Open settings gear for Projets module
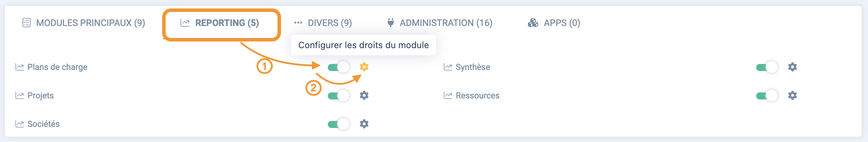The height and width of the screenshot is (142, 868). coord(364,95)
